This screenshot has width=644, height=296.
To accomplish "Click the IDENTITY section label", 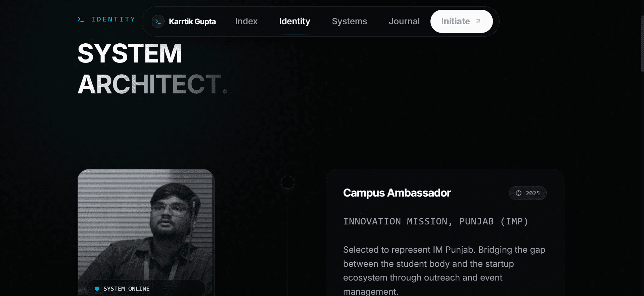I will [x=113, y=19].
